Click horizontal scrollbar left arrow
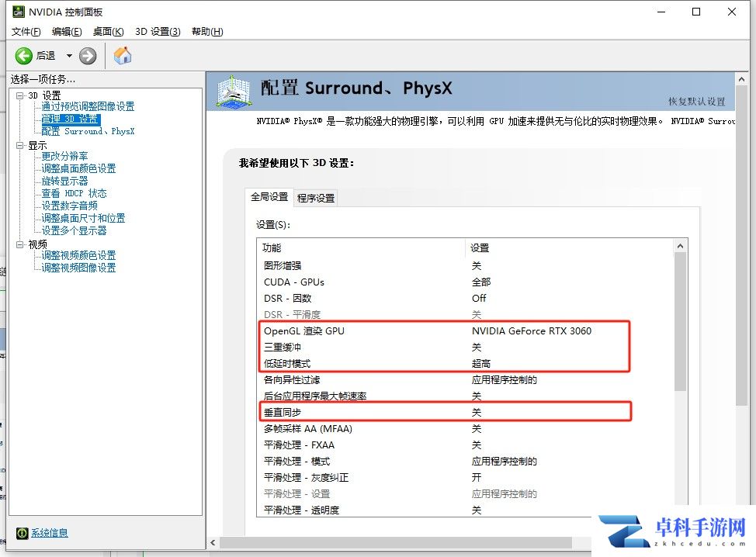 coord(213,543)
